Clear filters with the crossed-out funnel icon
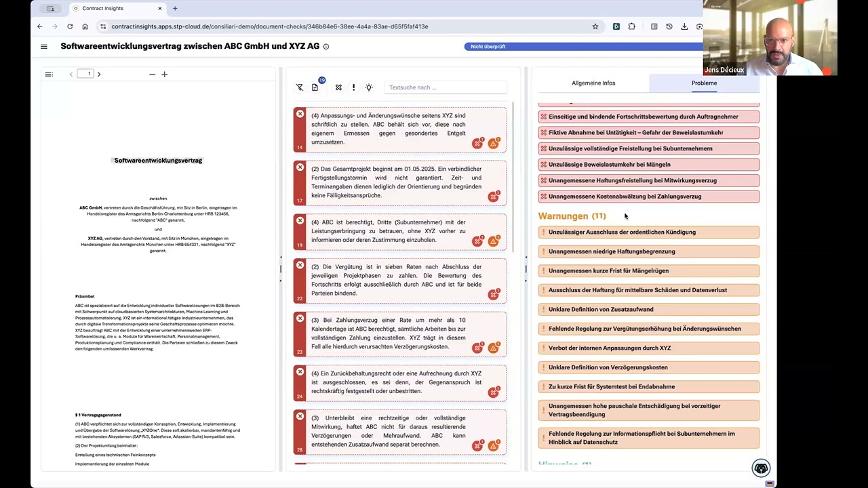The width and height of the screenshot is (868, 488). pyautogui.click(x=300, y=87)
